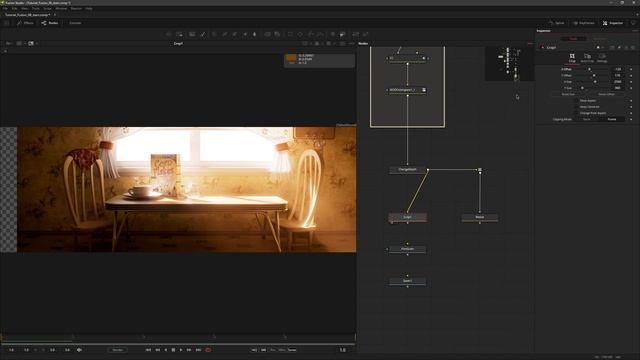Toggle MB motion blur
This screenshot has height=360, width=640.
point(263,350)
